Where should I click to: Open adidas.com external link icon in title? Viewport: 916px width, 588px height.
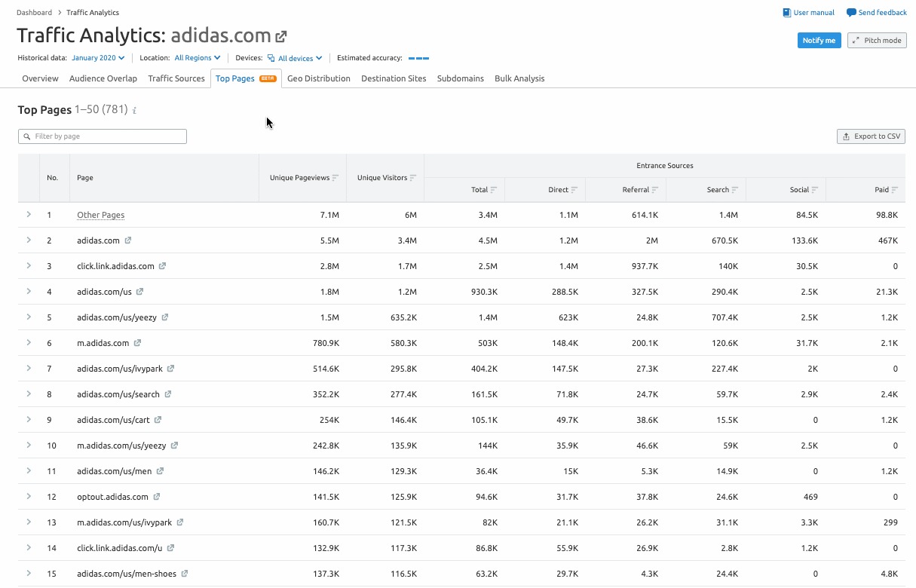pos(281,36)
